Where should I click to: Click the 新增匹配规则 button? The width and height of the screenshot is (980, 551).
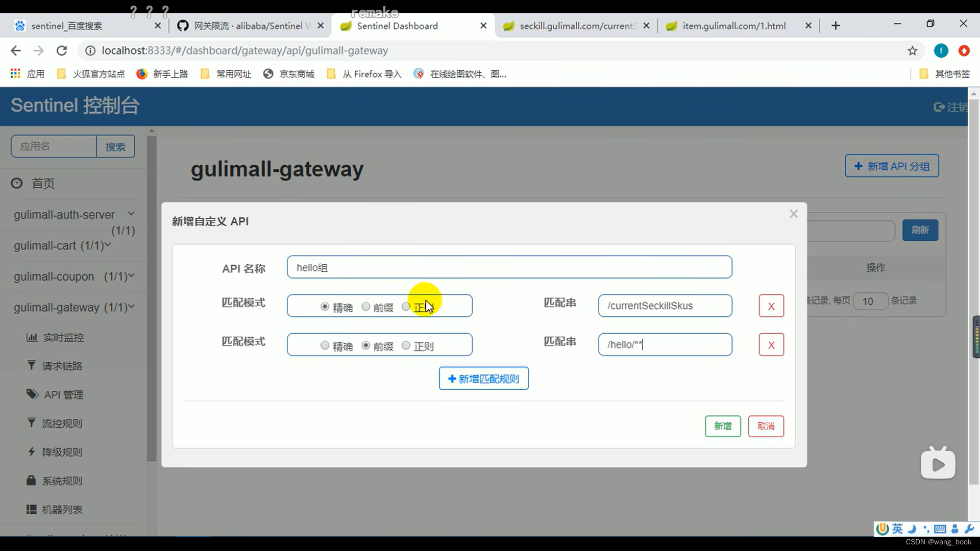(x=483, y=379)
